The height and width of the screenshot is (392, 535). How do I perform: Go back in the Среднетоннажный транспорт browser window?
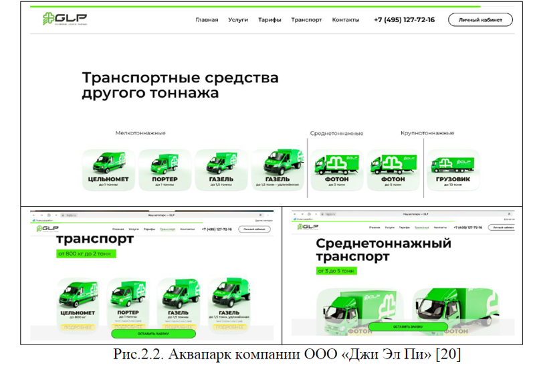tap(295, 214)
